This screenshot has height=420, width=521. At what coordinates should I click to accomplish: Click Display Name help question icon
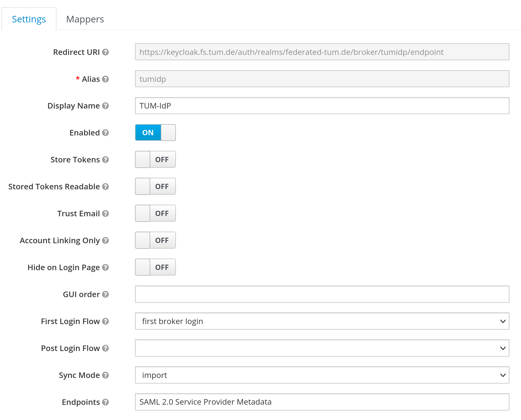tap(105, 106)
